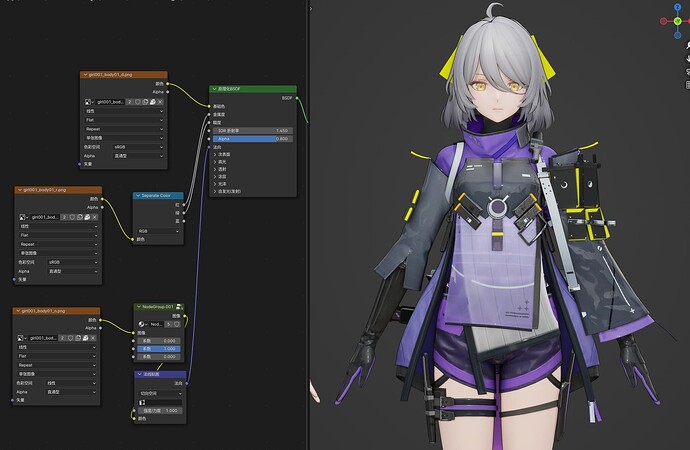690x450 pixels.
Task: Click node group name field in NodeGroup.001
Action: pos(156,324)
